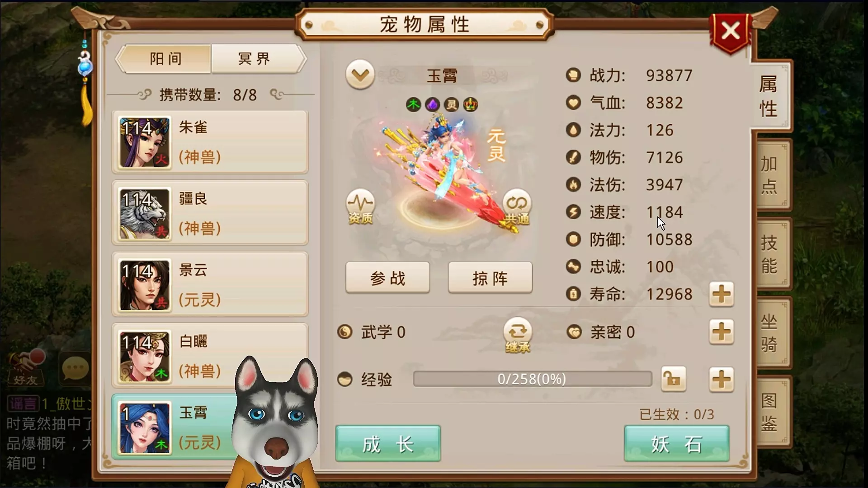Add lifespan with 寿命 plus button
868x488 pixels.
pyautogui.click(x=721, y=294)
